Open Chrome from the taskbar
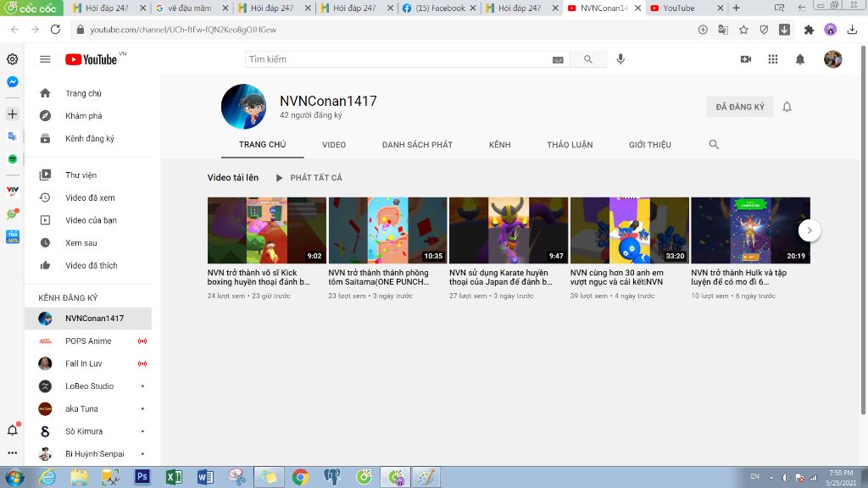The height and width of the screenshot is (488, 868). (300, 476)
